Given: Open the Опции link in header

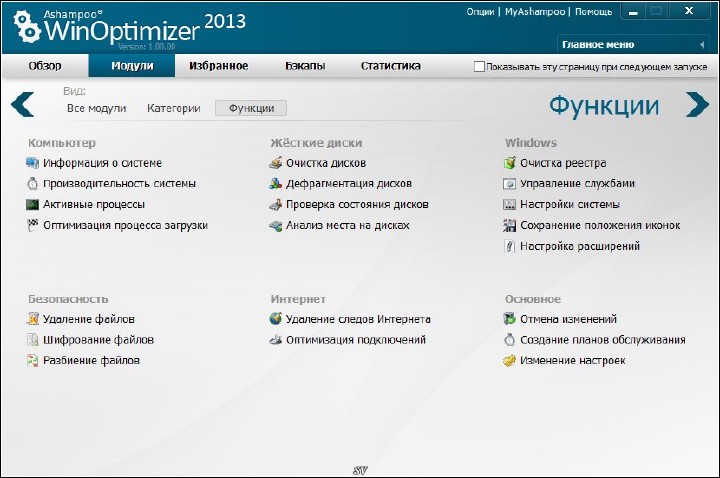Looking at the screenshot, I should point(481,12).
